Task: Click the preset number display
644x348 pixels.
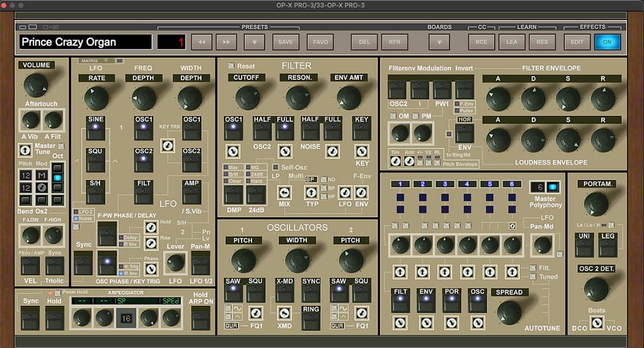Action: point(171,42)
